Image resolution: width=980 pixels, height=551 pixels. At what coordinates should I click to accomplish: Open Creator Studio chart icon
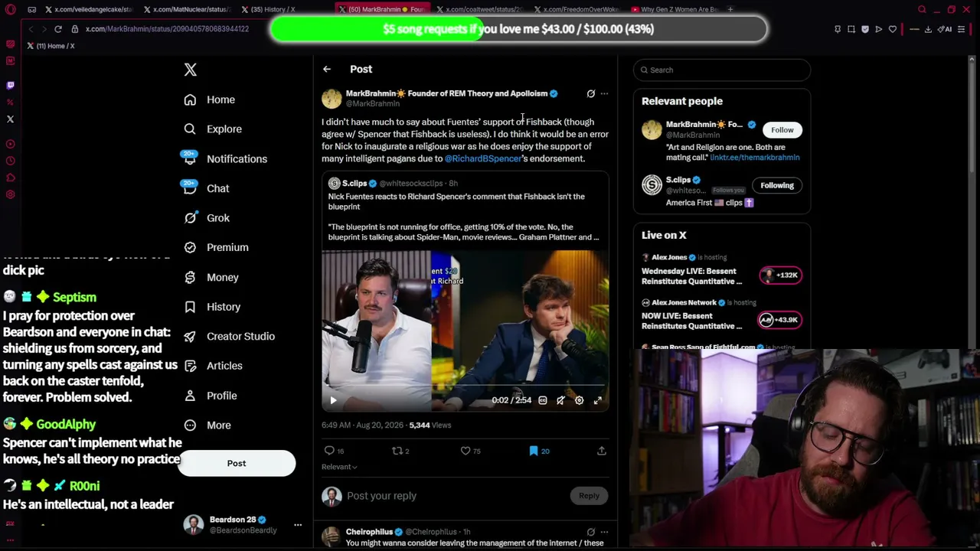190,336
